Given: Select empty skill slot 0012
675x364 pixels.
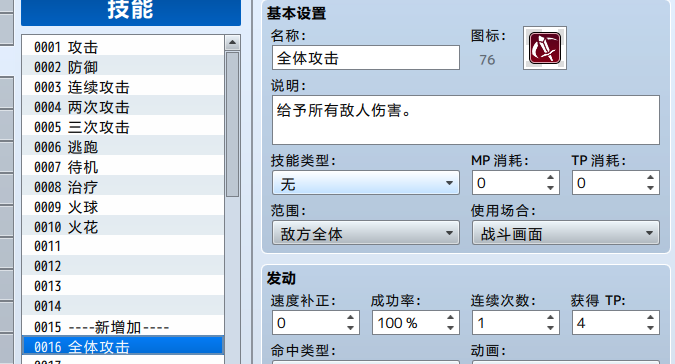Looking at the screenshot, I should point(123,265).
